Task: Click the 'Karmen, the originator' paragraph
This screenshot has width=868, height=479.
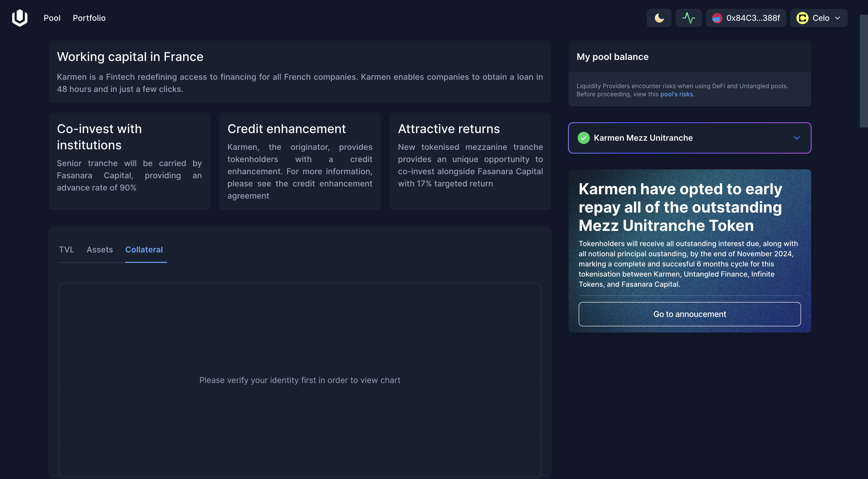Action: (299, 171)
